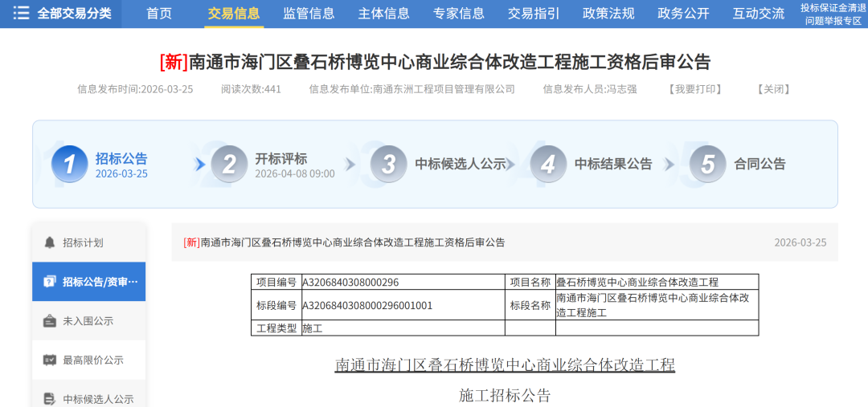Viewport: 868px width, 407px height.
Task: Click the icon beside 招标公告/资审
Action: [50, 282]
